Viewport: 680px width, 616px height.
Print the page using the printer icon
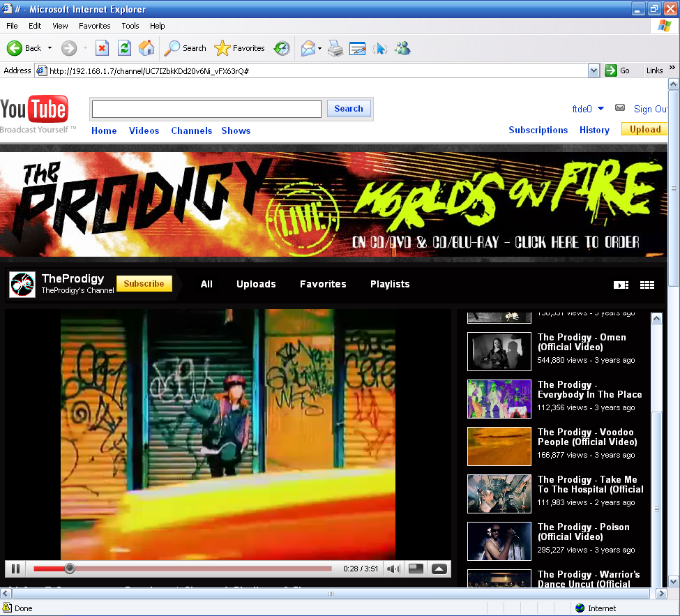click(x=335, y=48)
